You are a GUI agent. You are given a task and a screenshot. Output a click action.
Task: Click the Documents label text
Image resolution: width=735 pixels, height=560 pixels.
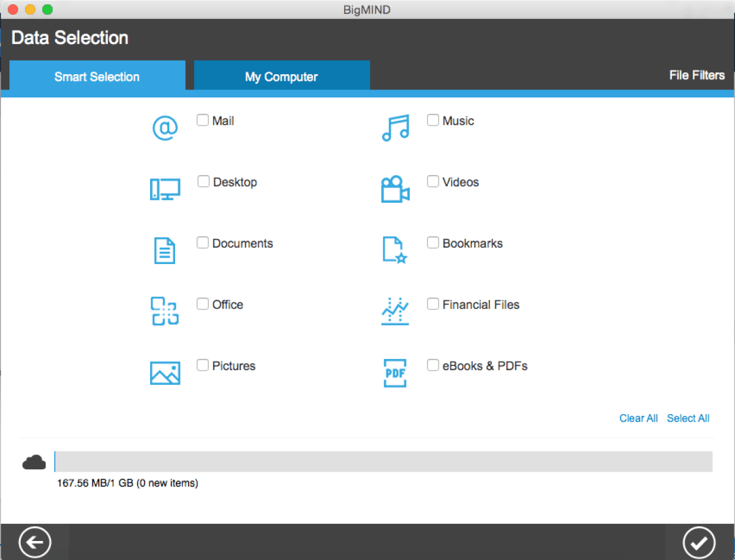[243, 243]
